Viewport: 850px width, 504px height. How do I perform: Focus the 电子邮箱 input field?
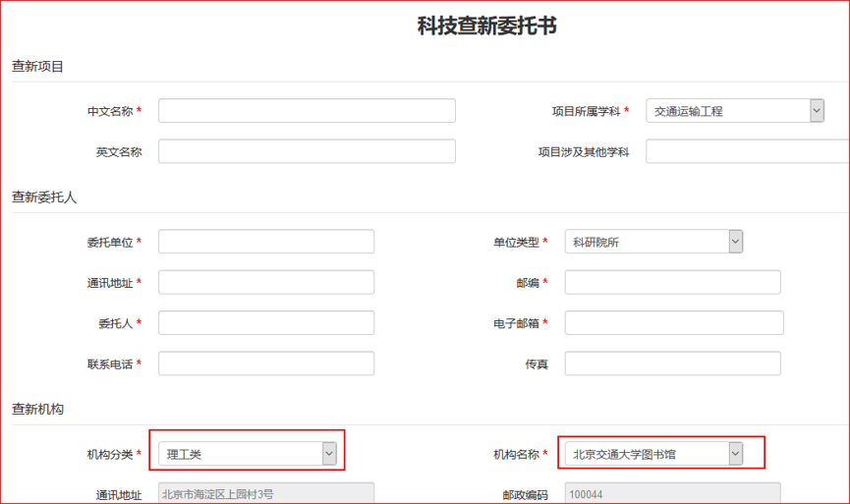pos(674,323)
